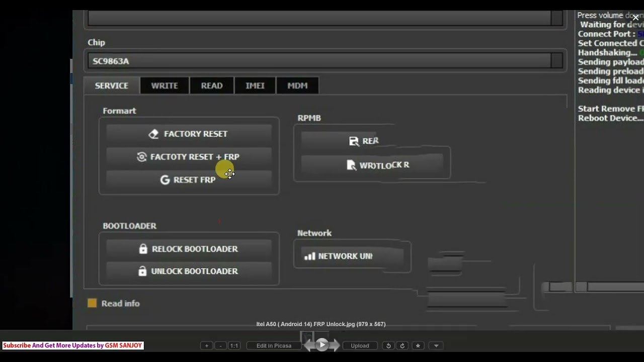Click the RESET FRP button
The width and height of the screenshot is (644, 362).
pyautogui.click(x=189, y=179)
